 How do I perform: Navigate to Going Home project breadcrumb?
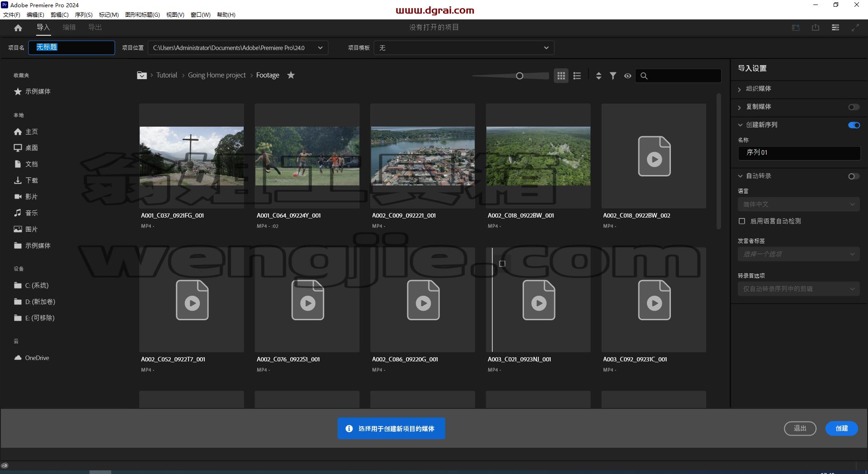coord(217,75)
